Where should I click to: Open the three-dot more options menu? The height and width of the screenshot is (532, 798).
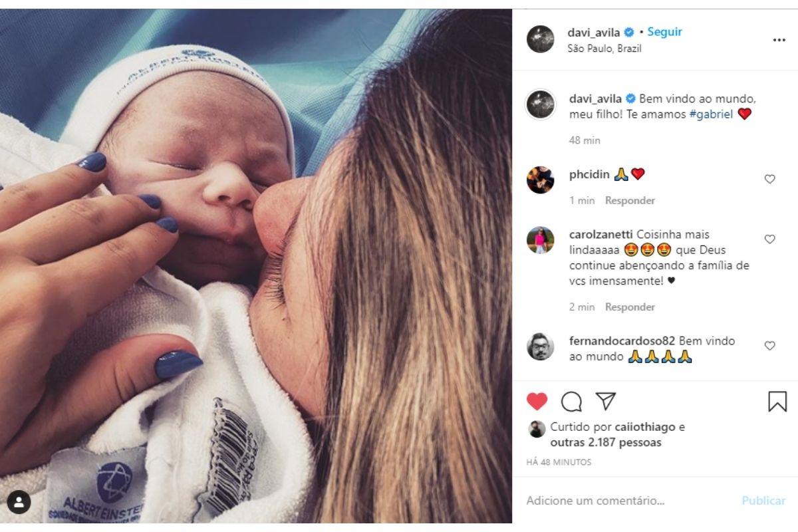click(x=779, y=40)
